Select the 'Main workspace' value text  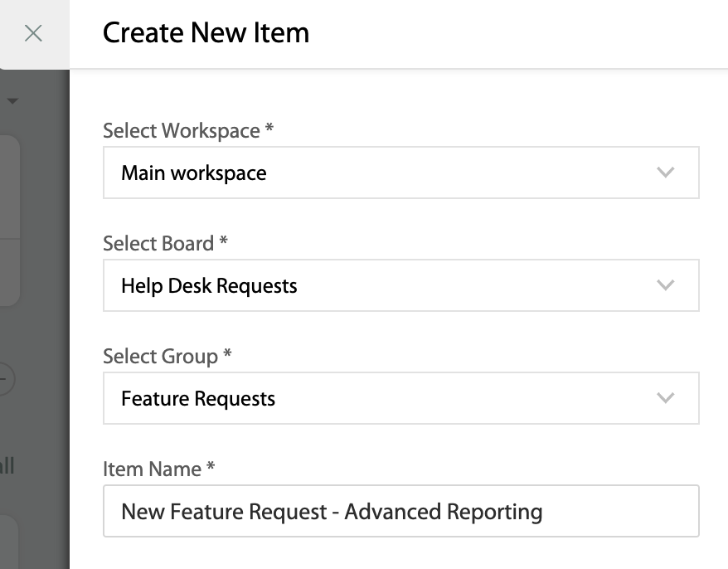click(x=194, y=173)
